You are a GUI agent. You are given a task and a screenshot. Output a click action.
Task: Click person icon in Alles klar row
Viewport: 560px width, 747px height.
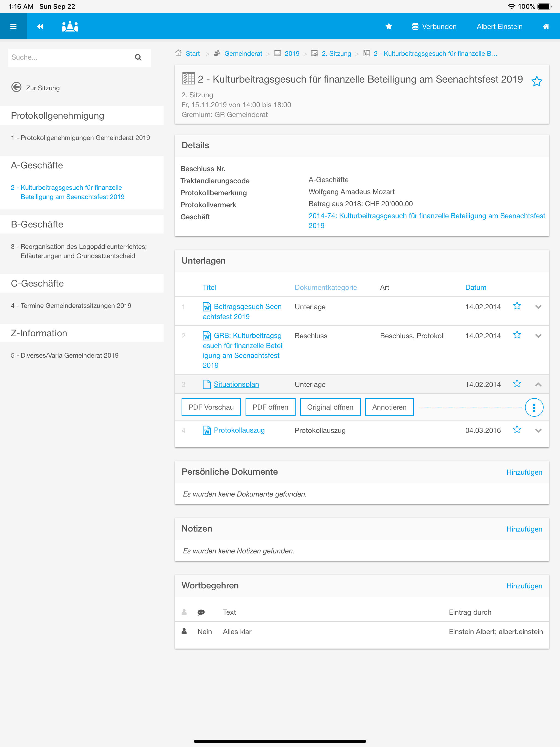(184, 631)
